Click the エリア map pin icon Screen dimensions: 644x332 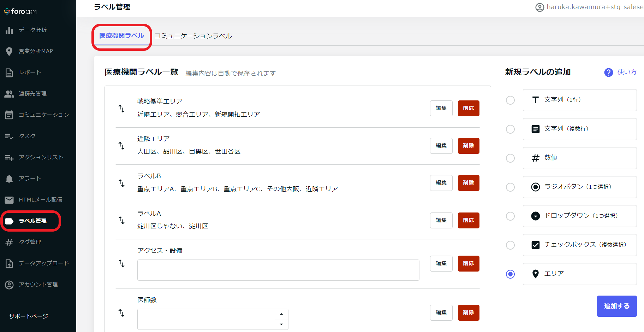[x=536, y=274]
